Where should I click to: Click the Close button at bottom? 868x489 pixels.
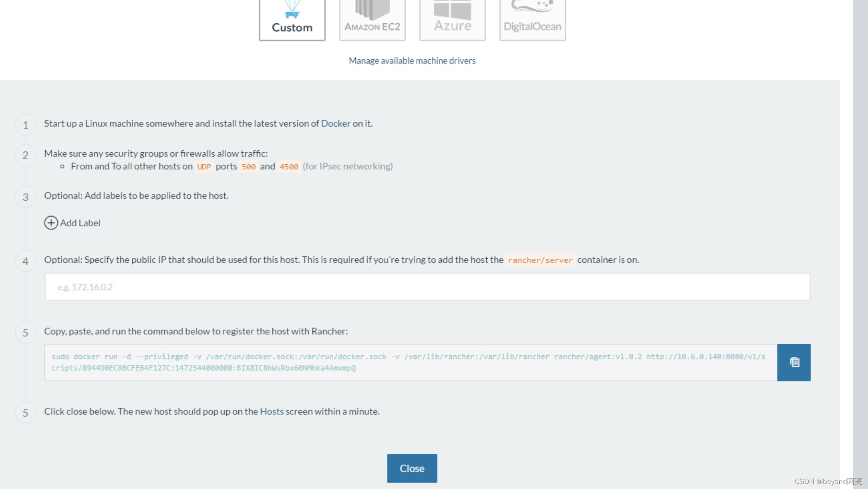[412, 468]
